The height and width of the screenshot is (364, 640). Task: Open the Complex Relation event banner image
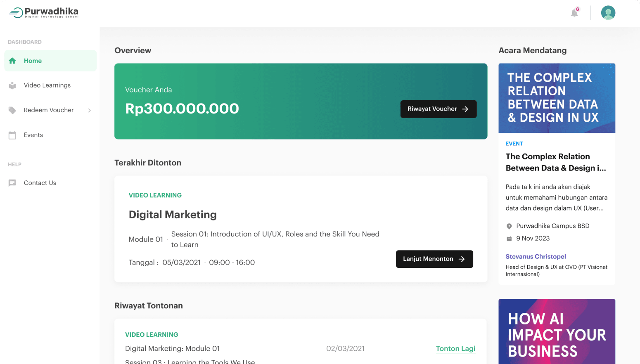(557, 98)
